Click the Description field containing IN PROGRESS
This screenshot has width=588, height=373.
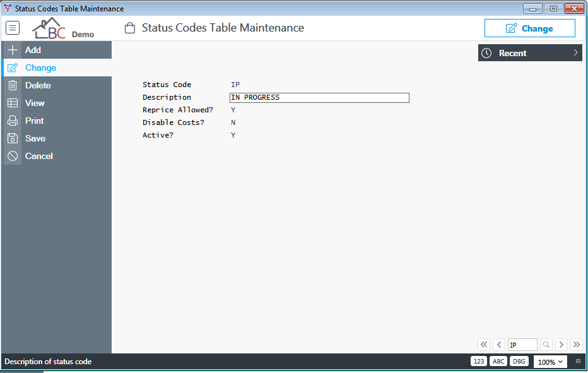pyautogui.click(x=319, y=98)
